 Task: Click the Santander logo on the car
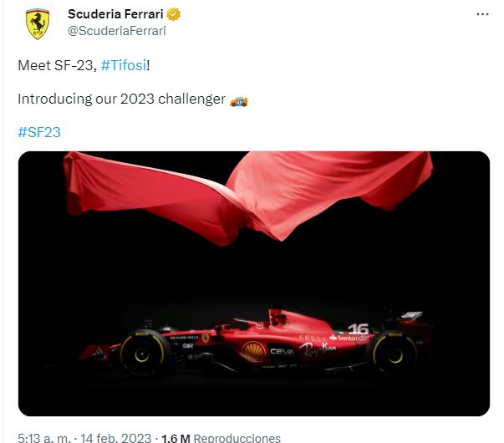349,339
